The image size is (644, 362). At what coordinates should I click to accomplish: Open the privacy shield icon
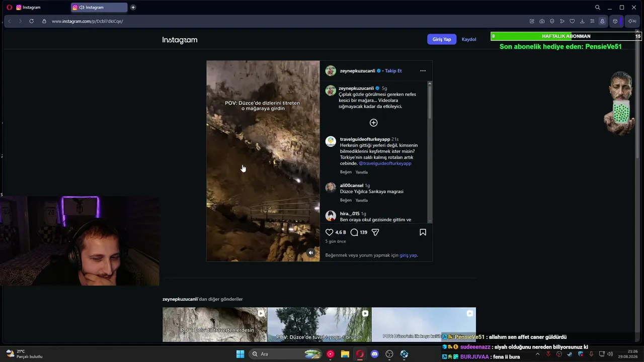(x=552, y=21)
